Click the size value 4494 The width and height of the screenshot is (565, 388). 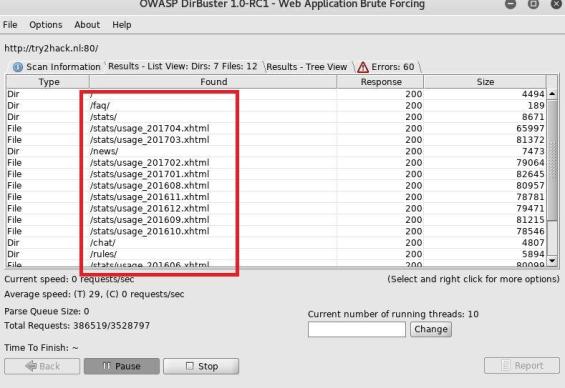tap(533, 94)
